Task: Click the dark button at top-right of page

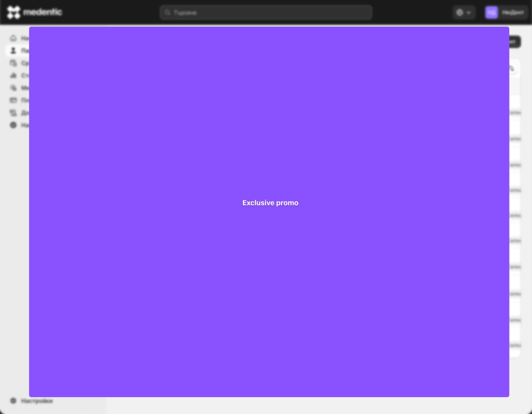Action: click(x=514, y=42)
